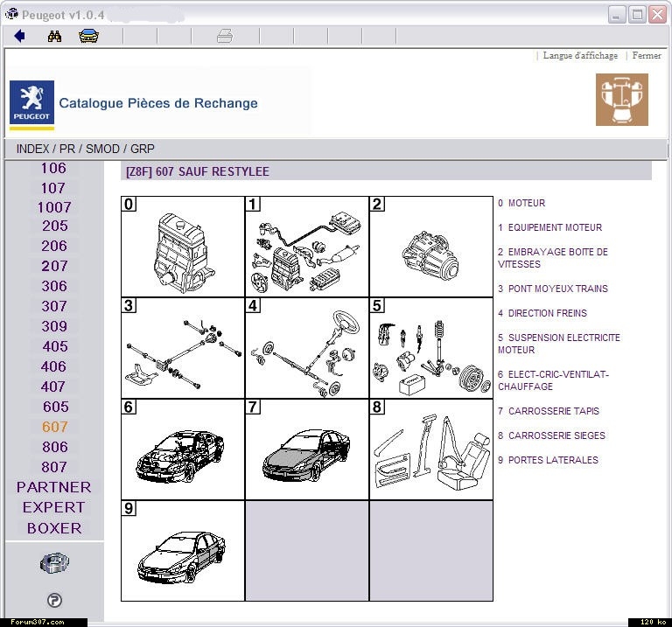The image size is (672, 627).
Task: Select model 605 in sidebar
Action: (x=56, y=407)
